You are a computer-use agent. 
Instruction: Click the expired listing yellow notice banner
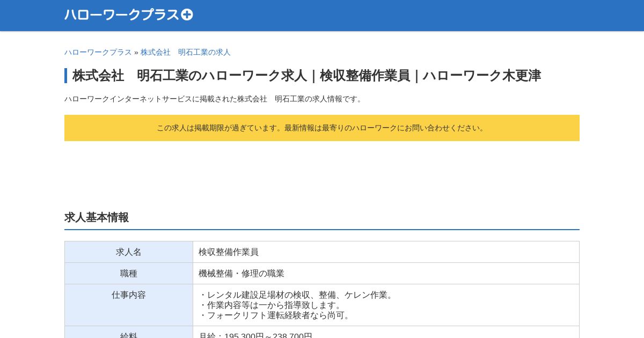click(322, 128)
